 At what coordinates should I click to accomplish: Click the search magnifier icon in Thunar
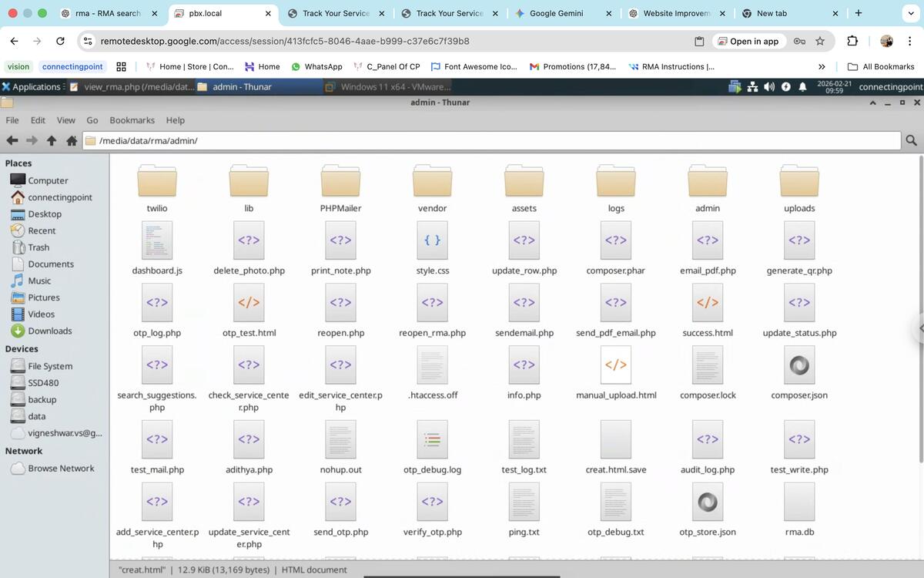click(x=912, y=140)
